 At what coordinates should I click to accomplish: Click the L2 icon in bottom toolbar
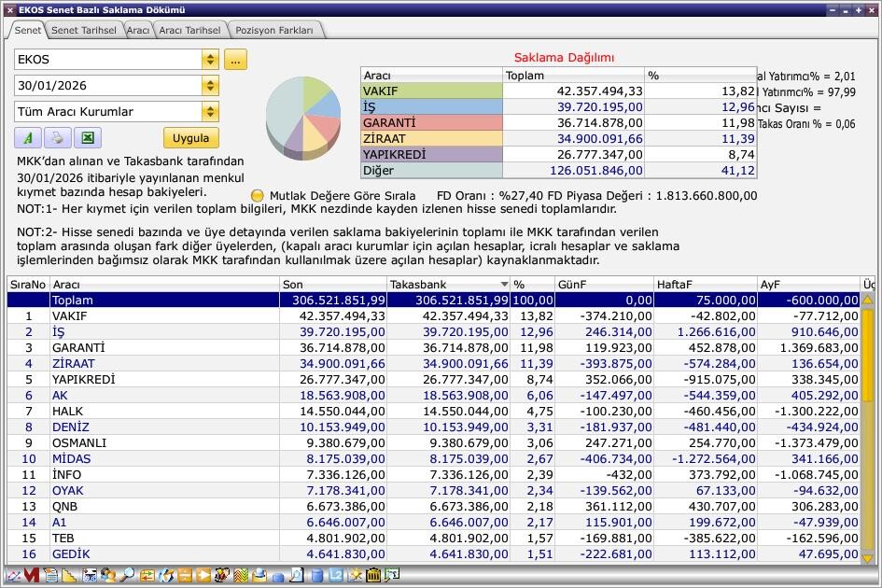[337, 576]
